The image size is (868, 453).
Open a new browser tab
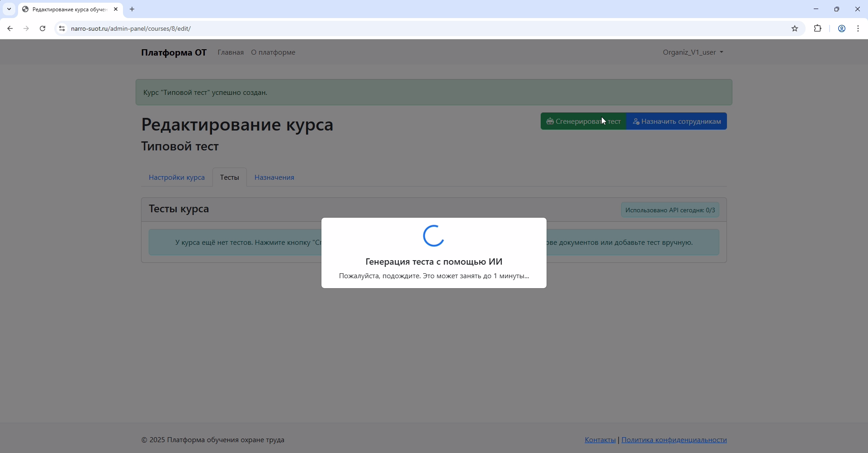click(x=132, y=9)
